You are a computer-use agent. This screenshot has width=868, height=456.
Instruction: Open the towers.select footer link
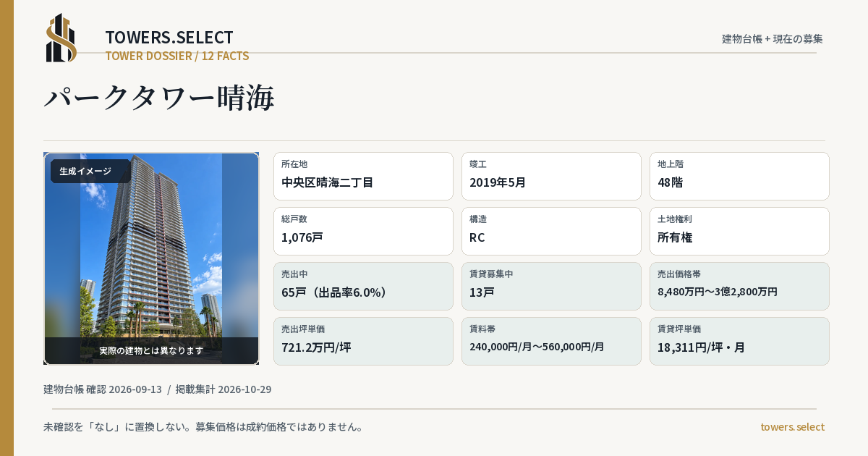tap(792, 427)
